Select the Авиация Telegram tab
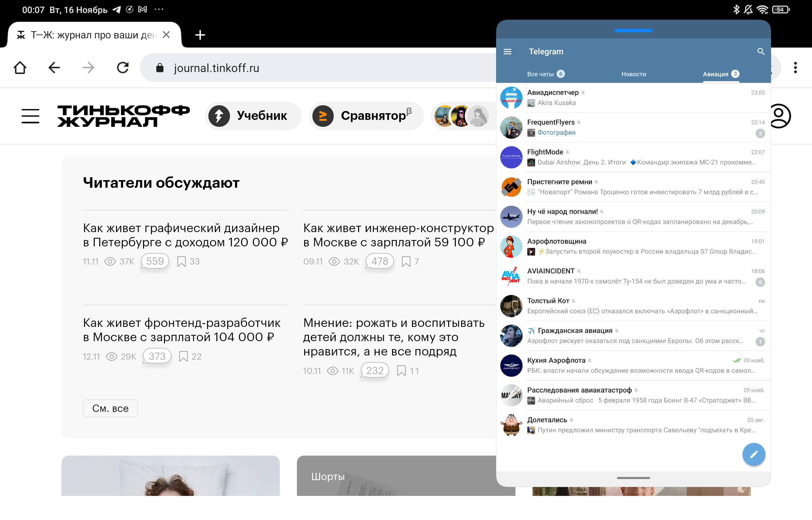 click(721, 74)
